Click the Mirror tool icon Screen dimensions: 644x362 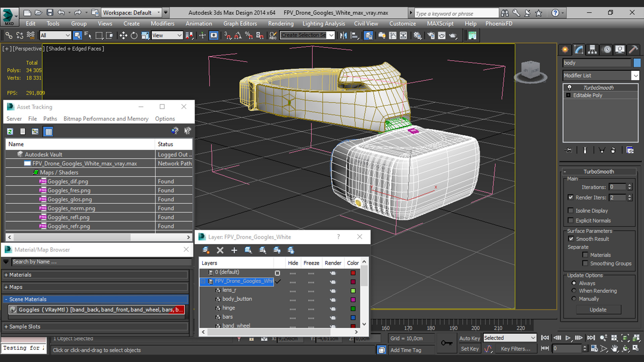(343, 36)
